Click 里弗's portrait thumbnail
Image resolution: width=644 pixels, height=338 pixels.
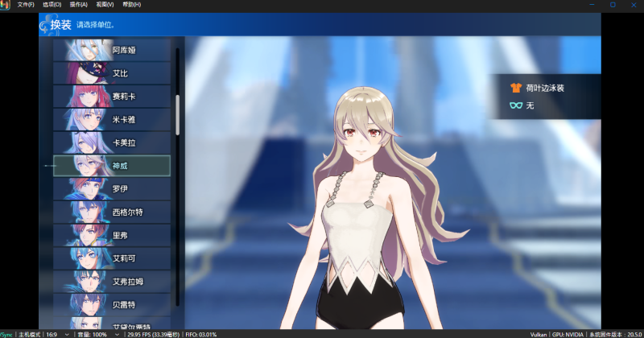point(87,235)
